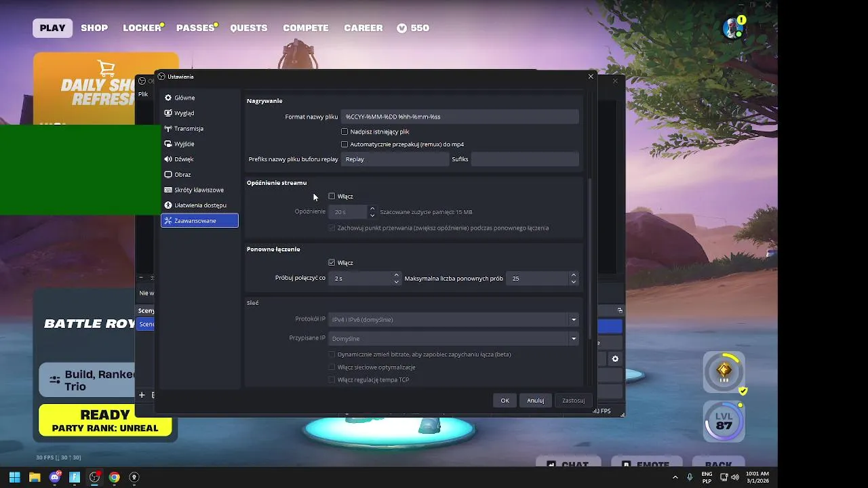Click the LVL 87 progress icon
Viewport: 868px width, 488px height.
tap(724, 422)
